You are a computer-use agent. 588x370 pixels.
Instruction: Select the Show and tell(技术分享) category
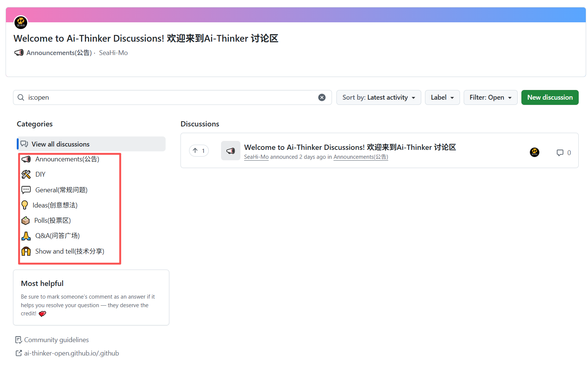(70, 251)
